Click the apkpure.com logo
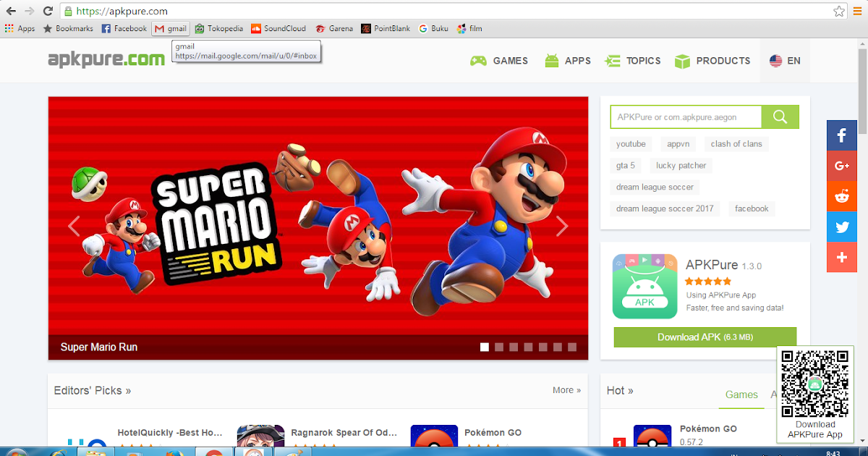Screen dimensions: 868x456 106,59
